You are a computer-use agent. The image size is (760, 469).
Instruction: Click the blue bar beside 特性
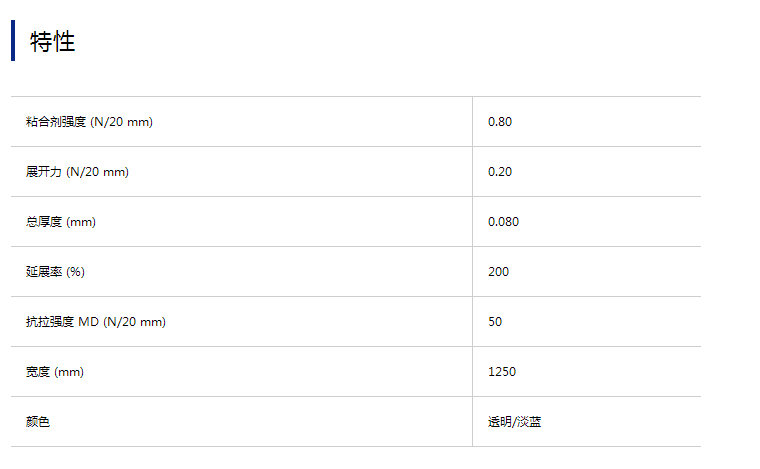click(13, 41)
